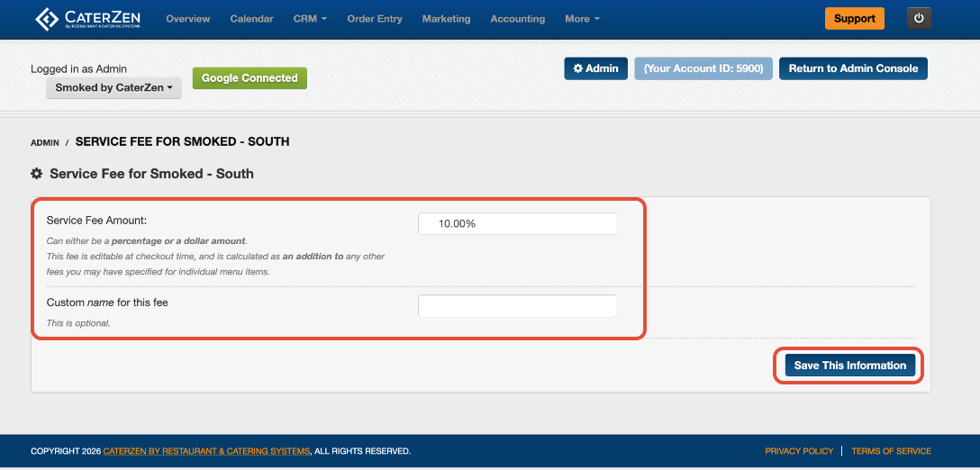Click the ADMIN breadcrumb link
The height and width of the screenshot is (470, 980).
[x=45, y=143]
